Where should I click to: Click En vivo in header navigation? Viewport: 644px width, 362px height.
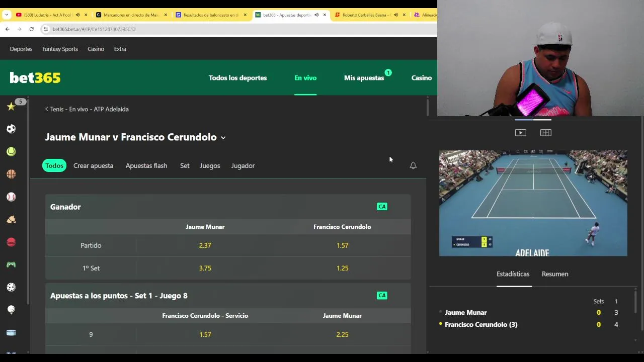coord(305,78)
